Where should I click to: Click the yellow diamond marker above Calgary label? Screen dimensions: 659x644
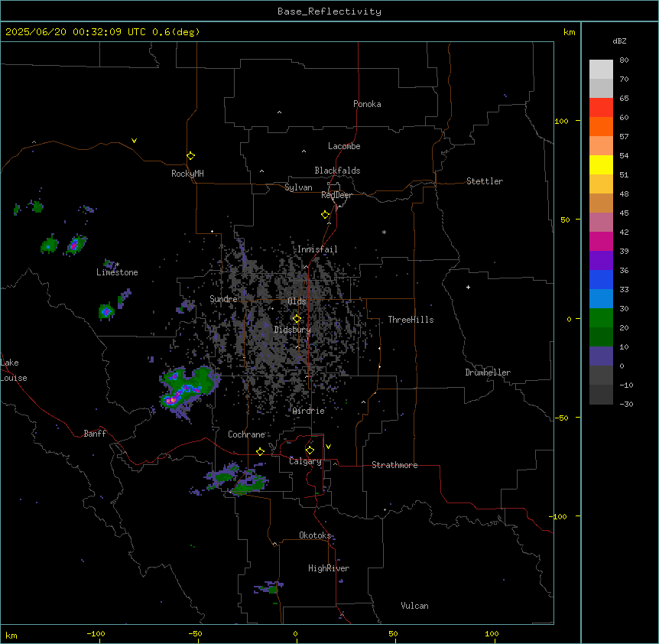pos(310,450)
